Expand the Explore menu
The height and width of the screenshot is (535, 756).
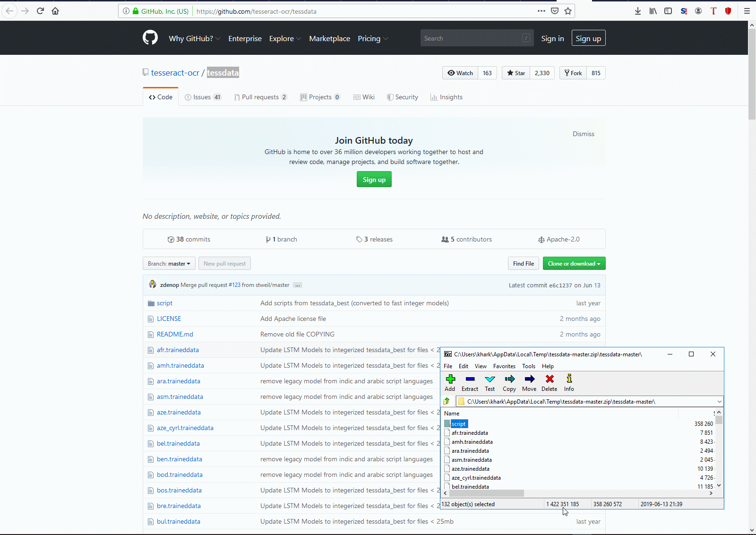tap(285, 38)
